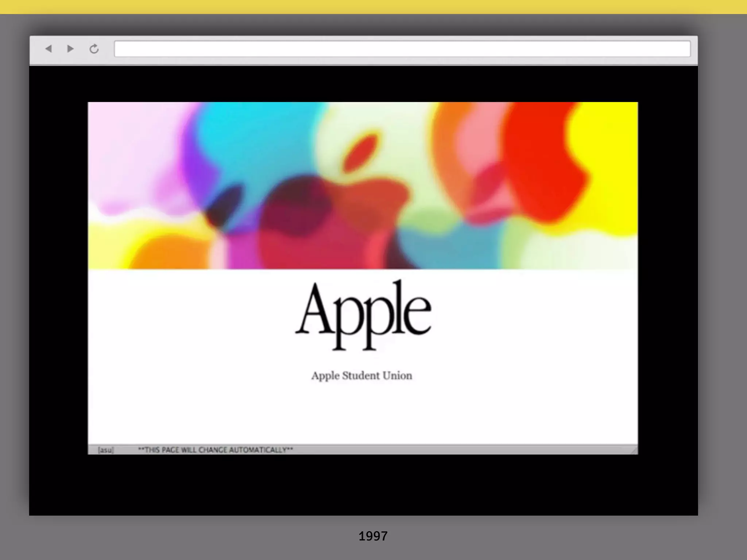Click the yellow bar at top

click(x=373, y=7)
